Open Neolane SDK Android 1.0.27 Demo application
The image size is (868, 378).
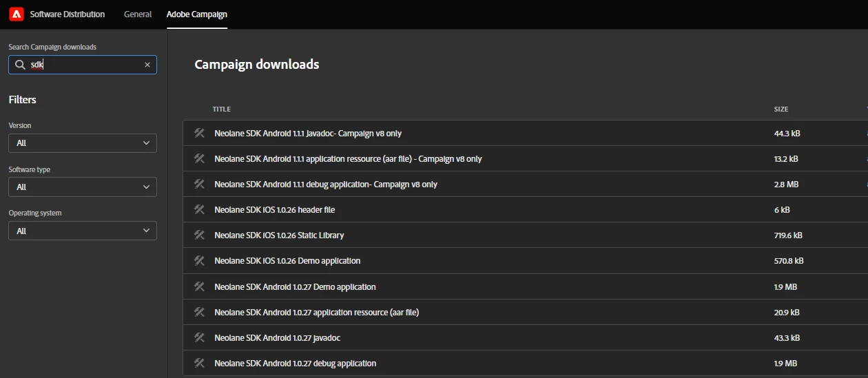click(295, 286)
